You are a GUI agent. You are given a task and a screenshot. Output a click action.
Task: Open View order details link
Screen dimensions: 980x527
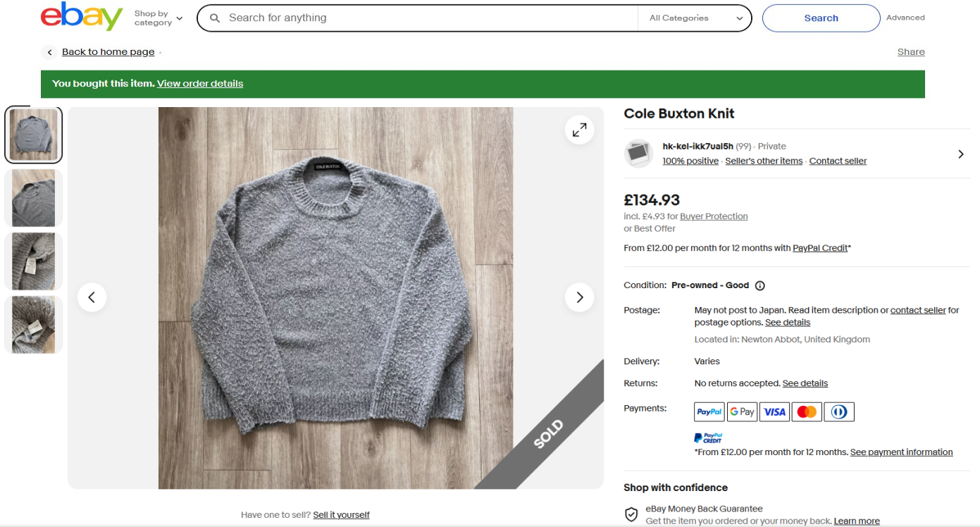(x=200, y=83)
